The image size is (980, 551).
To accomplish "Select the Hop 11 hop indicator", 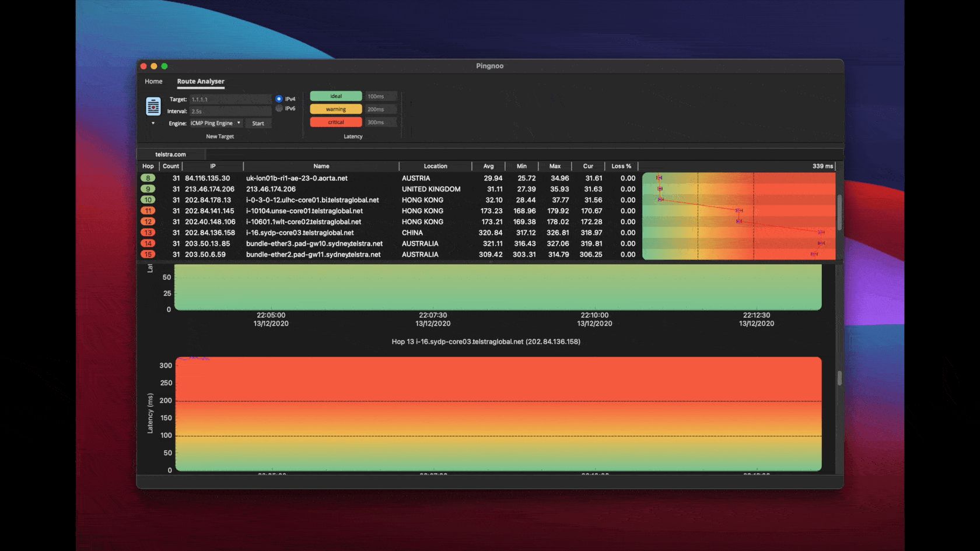I will [148, 210].
